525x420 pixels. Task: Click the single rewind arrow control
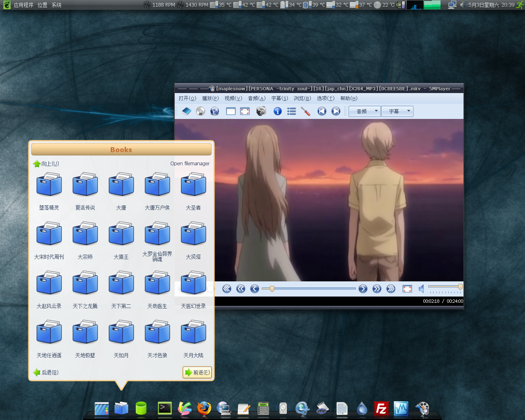click(x=255, y=289)
